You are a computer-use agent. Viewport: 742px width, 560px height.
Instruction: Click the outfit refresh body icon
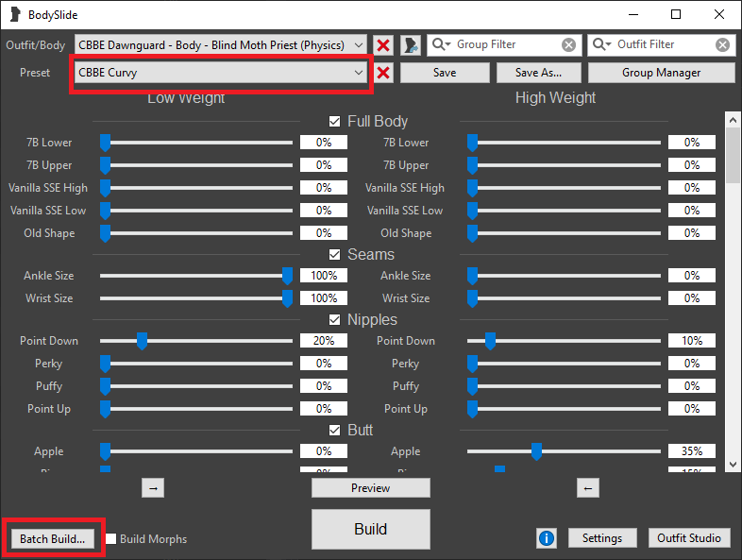(411, 45)
